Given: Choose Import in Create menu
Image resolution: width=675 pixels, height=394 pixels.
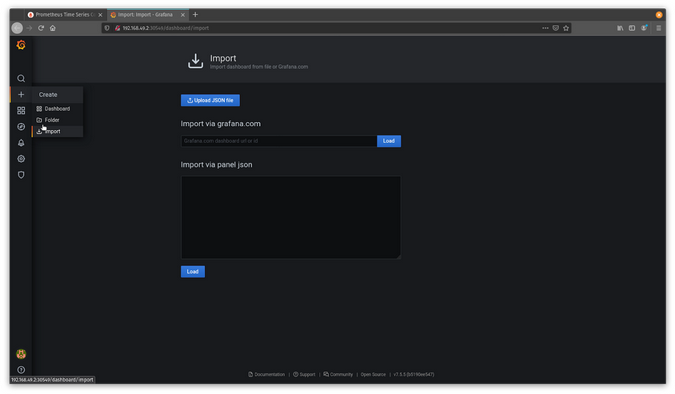Looking at the screenshot, I should tap(57, 131).
